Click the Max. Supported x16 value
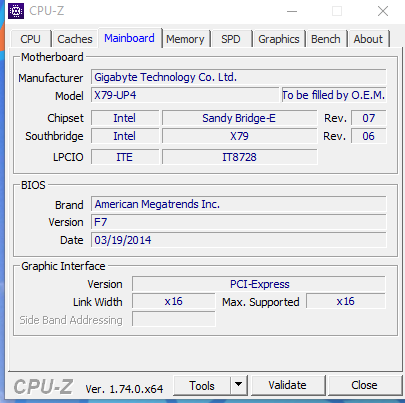 [346, 301]
